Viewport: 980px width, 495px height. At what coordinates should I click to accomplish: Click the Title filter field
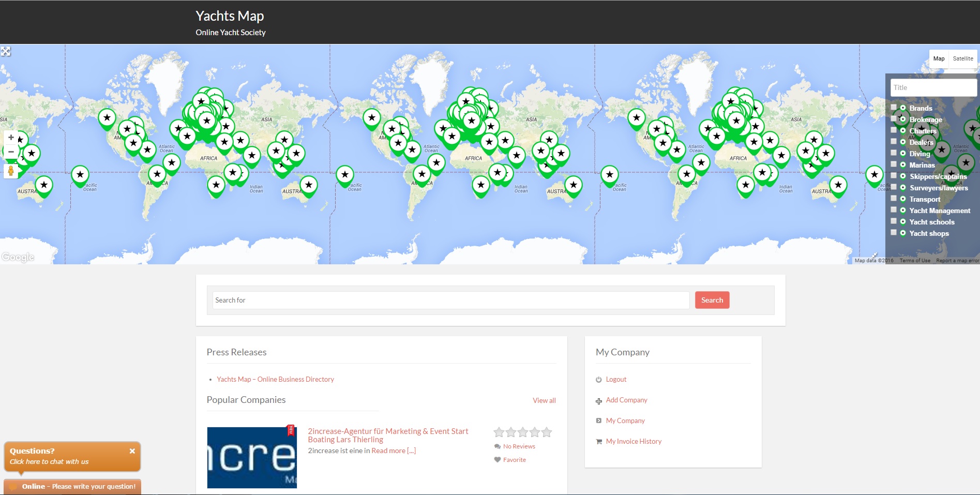(x=933, y=87)
